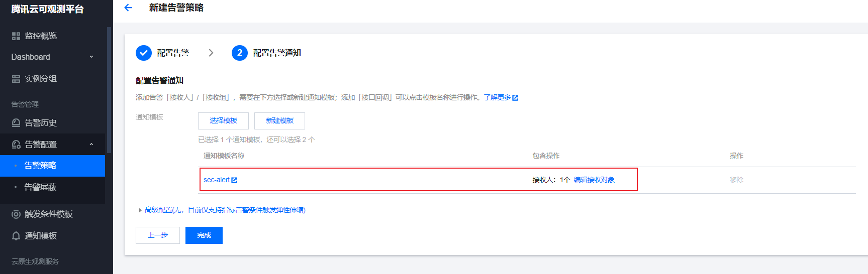Viewport: 868px width, 274px height.
Task: Click the 实例分组 sidebar icon
Action: (16, 79)
